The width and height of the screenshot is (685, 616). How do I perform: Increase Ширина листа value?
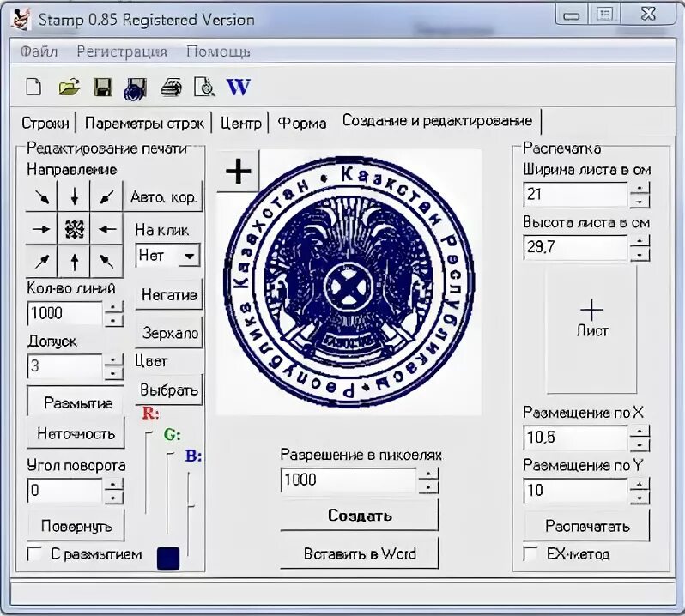click(640, 188)
